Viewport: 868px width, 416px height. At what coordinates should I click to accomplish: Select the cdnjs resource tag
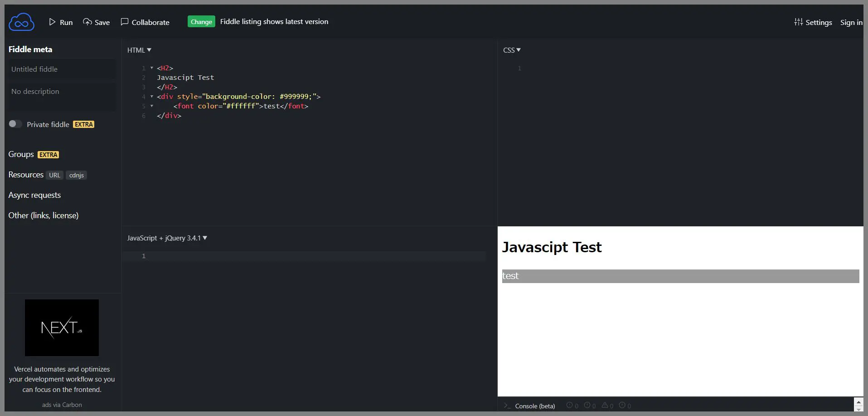[76, 175]
